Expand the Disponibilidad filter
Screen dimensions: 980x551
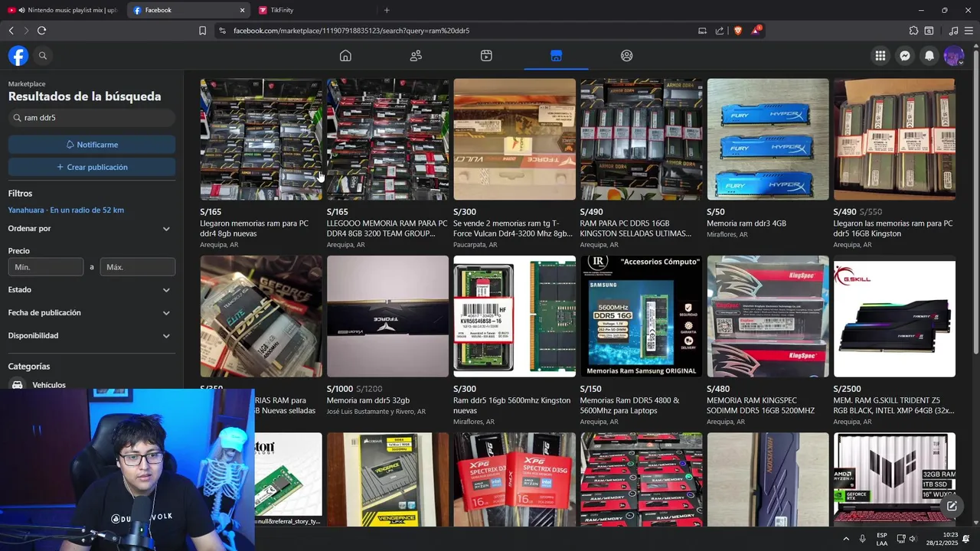pyautogui.click(x=92, y=336)
